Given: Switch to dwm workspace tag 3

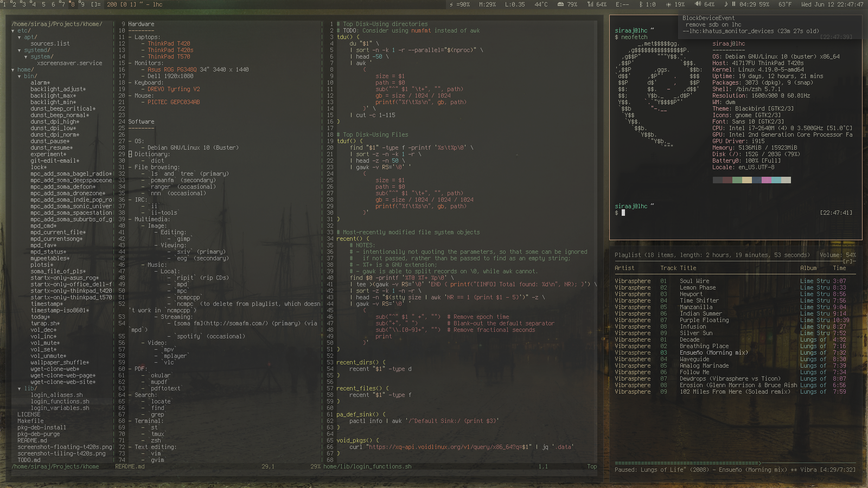Looking at the screenshot, I should [x=23, y=4].
